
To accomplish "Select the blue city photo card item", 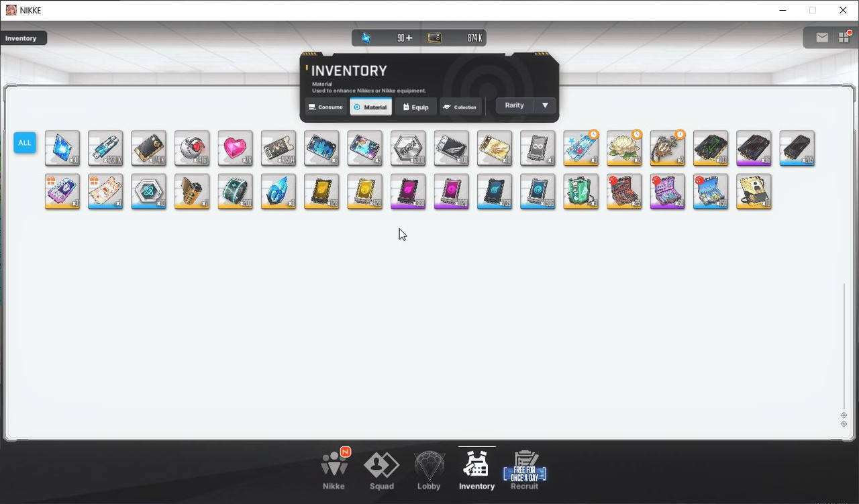I will tap(321, 148).
